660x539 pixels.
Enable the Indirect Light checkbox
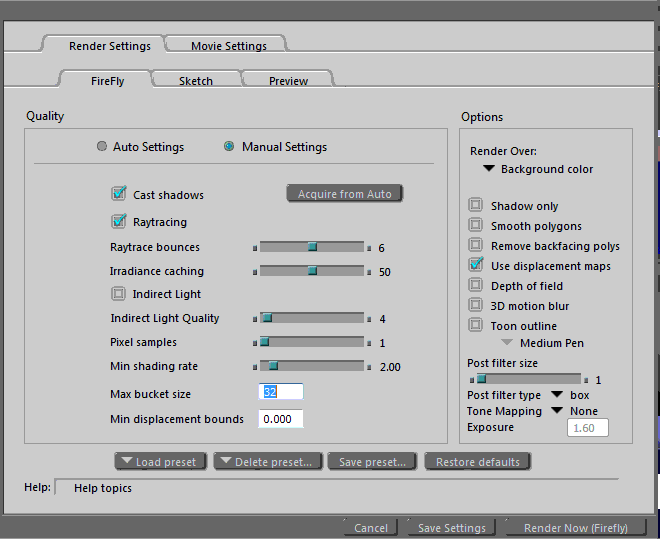(119, 294)
